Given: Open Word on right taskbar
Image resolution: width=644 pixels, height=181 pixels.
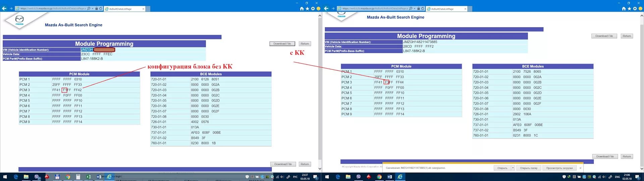Looking at the screenshot, I should 389,177.
